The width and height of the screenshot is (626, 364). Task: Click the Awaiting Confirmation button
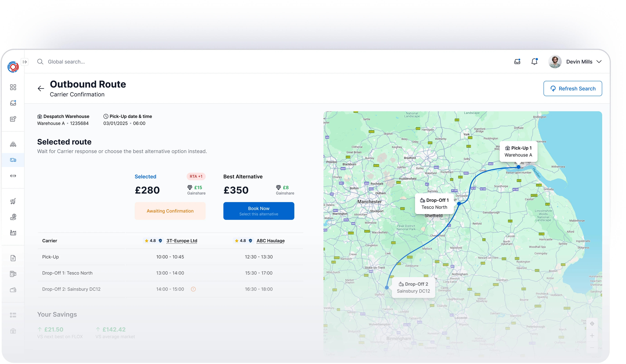click(x=170, y=211)
